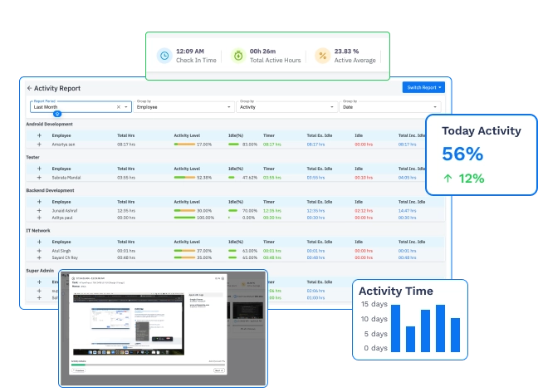Click the Check In Time clock icon
This screenshot has height=392, width=538.
[164, 56]
